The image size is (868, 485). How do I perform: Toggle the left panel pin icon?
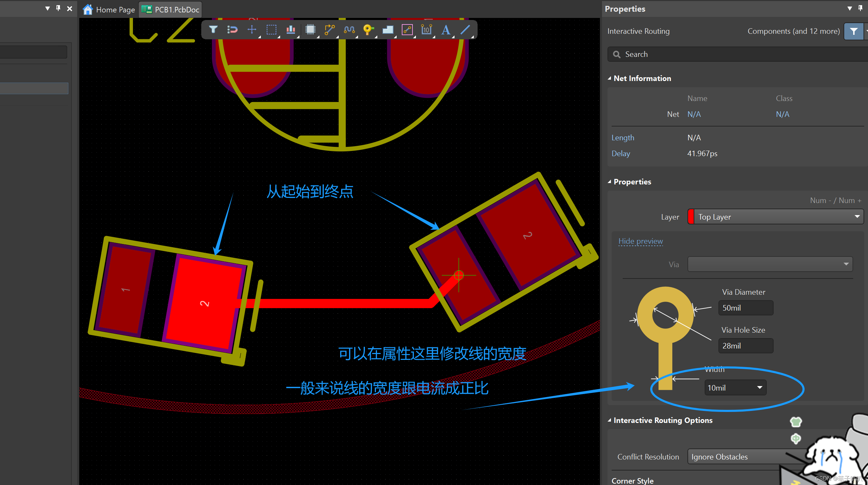tap(58, 8)
